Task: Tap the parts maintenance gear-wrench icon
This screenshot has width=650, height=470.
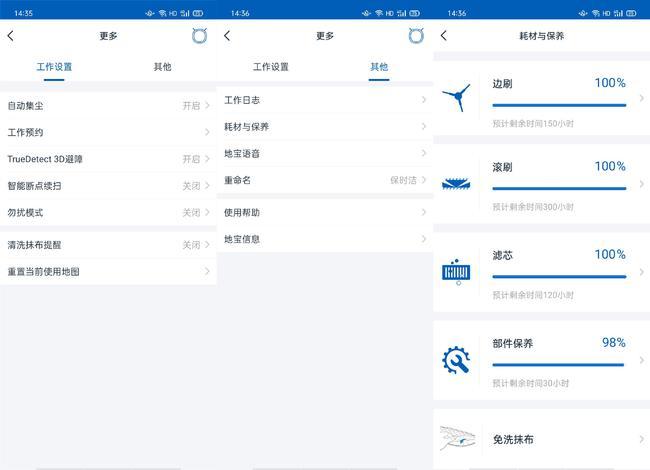Action: pyautogui.click(x=456, y=360)
